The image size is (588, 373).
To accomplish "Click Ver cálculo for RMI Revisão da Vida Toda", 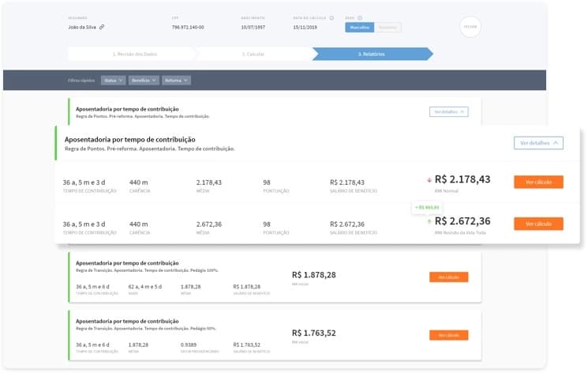I will 538,224.
